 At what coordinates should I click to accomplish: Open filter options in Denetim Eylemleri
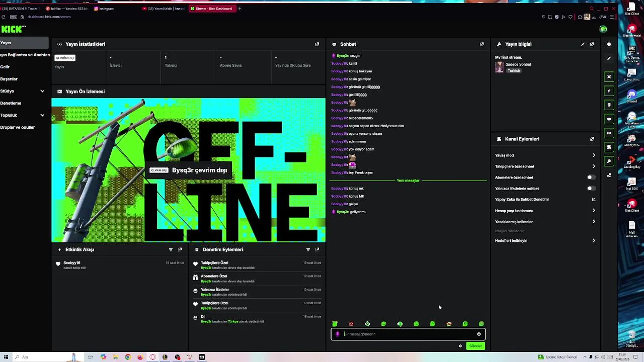tap(308, 249)
